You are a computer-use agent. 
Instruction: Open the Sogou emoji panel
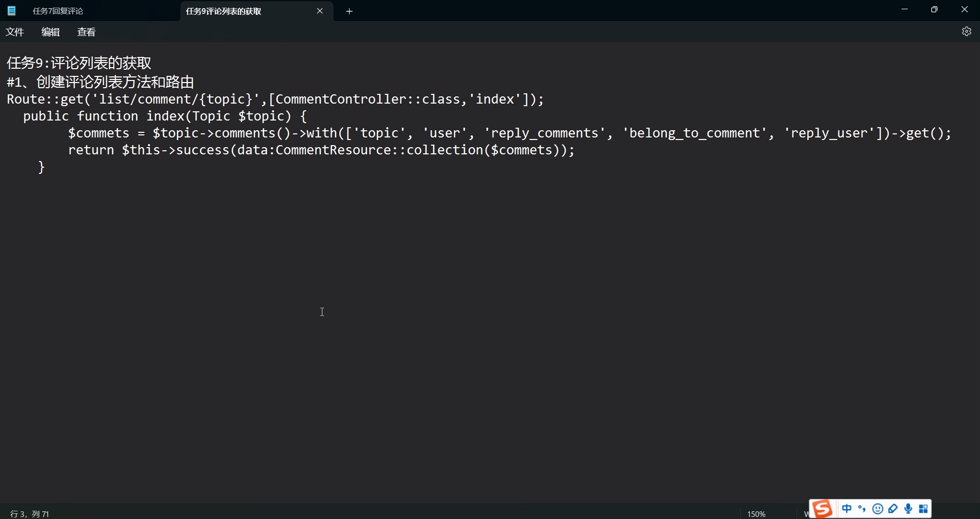878,509
